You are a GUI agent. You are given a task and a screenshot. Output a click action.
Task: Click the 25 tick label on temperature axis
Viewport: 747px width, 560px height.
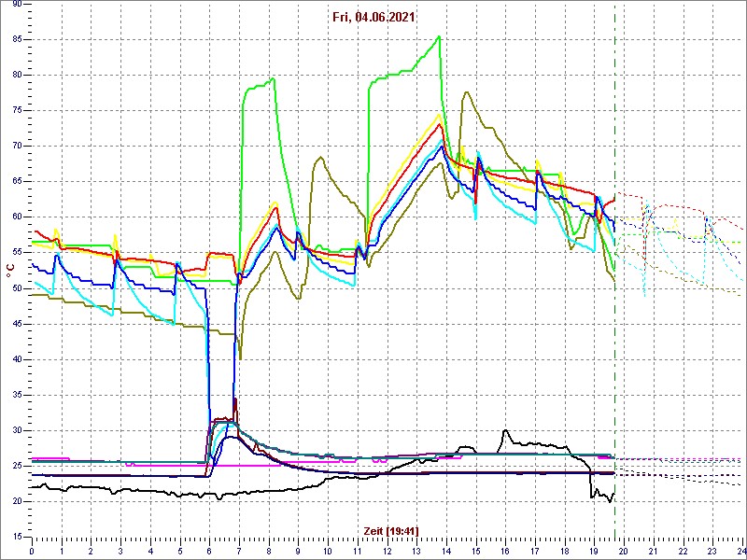17,466
